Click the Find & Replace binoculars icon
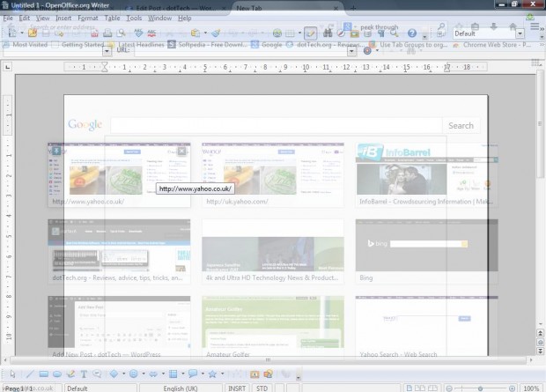The height and width of the screenshot is (392, 546). pyautogui.click(x=328, y=33)
